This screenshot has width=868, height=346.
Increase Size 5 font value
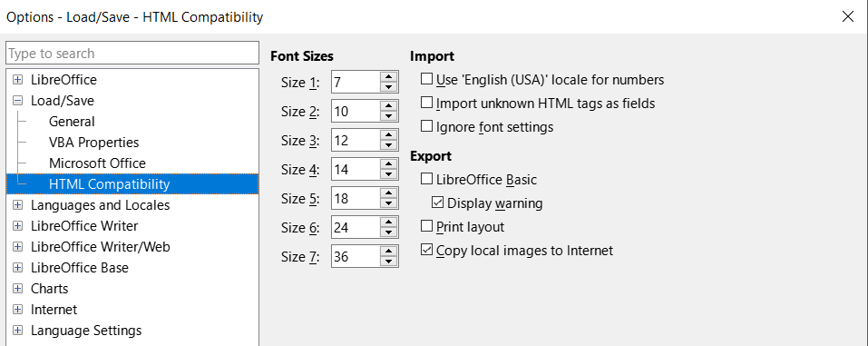click(389, 193)
